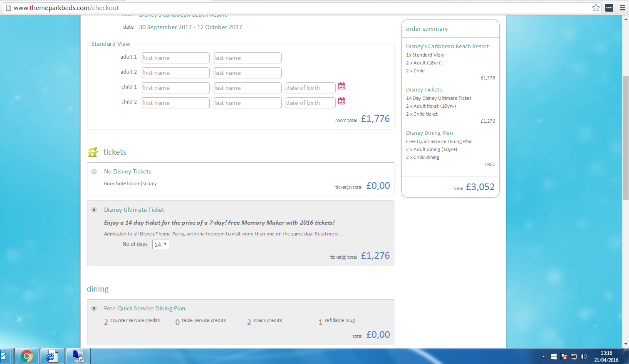Viewport: 629px width, 364px height.
Task: Click the dining section heading
Action: coord(98,289)
